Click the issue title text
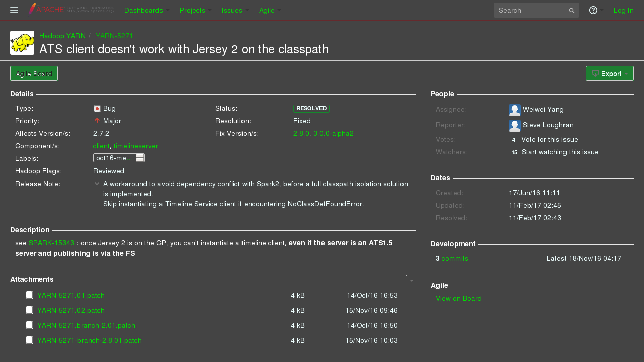This screenshot has width=644, height=362. pyautogui.click(x=184, y=49)
